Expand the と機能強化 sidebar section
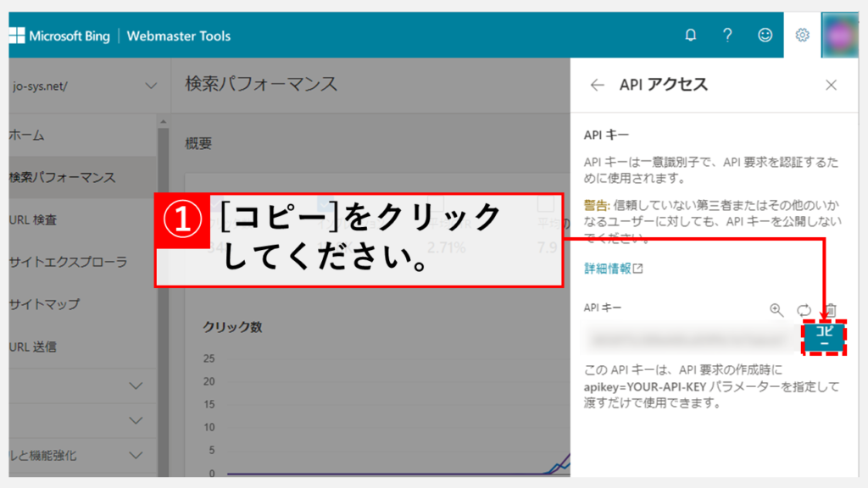 [x=135, y=455]
